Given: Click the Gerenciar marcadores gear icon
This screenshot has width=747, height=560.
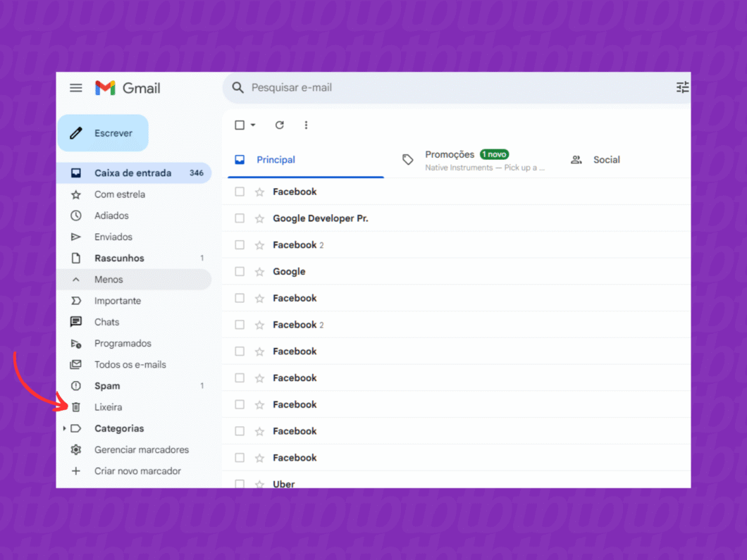Looking at the screenshot, I should 75,449.
